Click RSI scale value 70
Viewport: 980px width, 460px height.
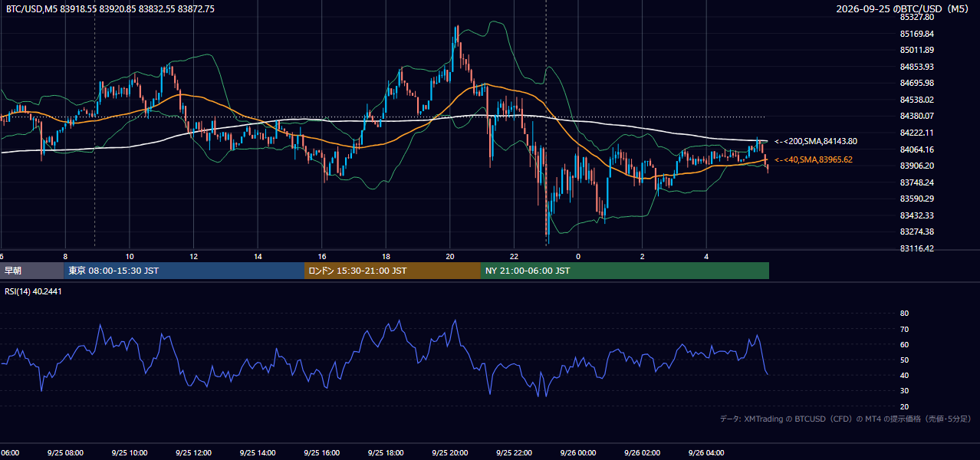point(904,329)
